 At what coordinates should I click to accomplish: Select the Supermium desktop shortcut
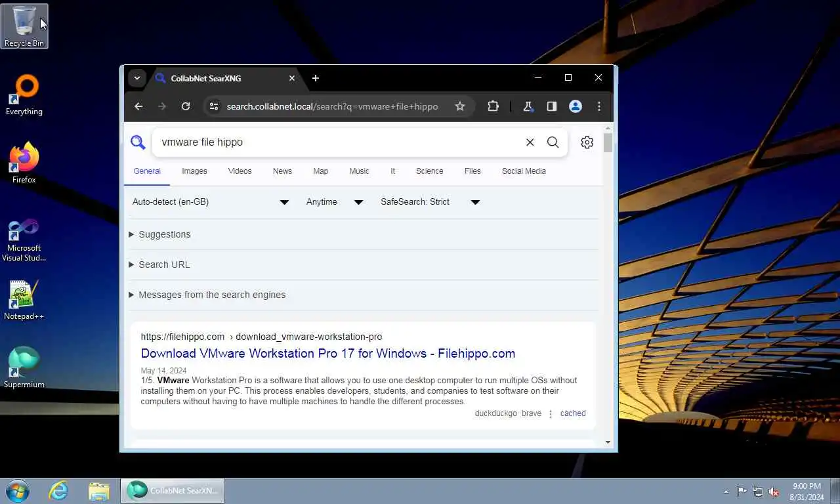click(24, 368)
